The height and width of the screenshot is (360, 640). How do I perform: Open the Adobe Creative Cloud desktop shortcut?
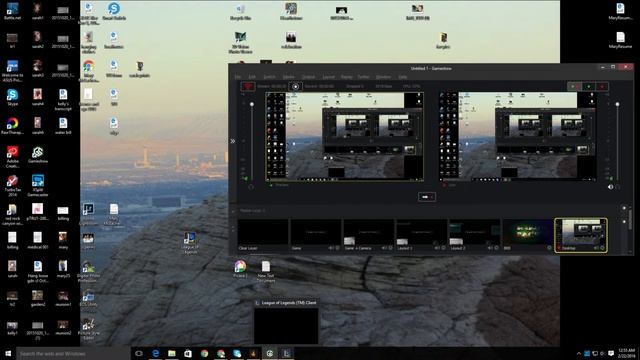pos(12,157)
